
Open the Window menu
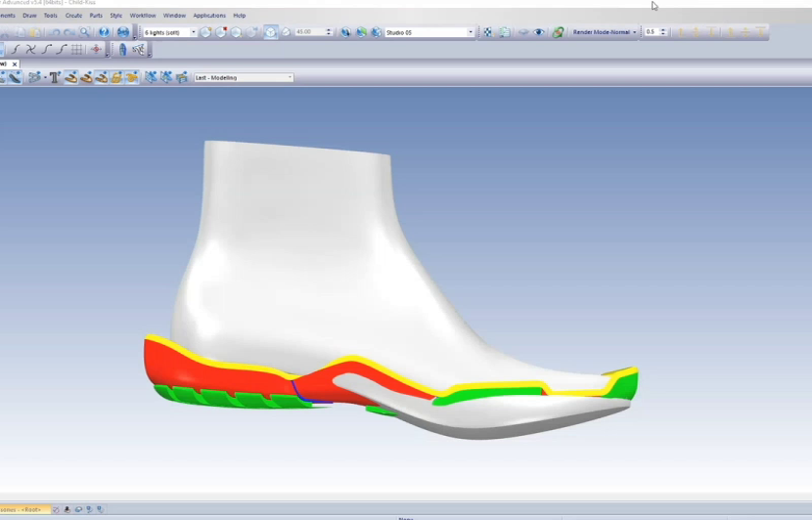pos(174,16)
